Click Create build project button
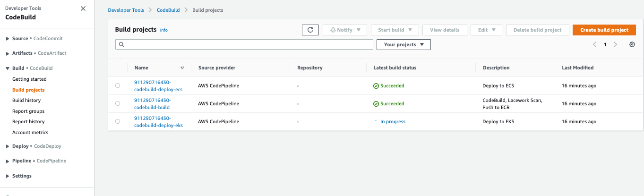The image size is (644, 196). [x=604, y=30]
